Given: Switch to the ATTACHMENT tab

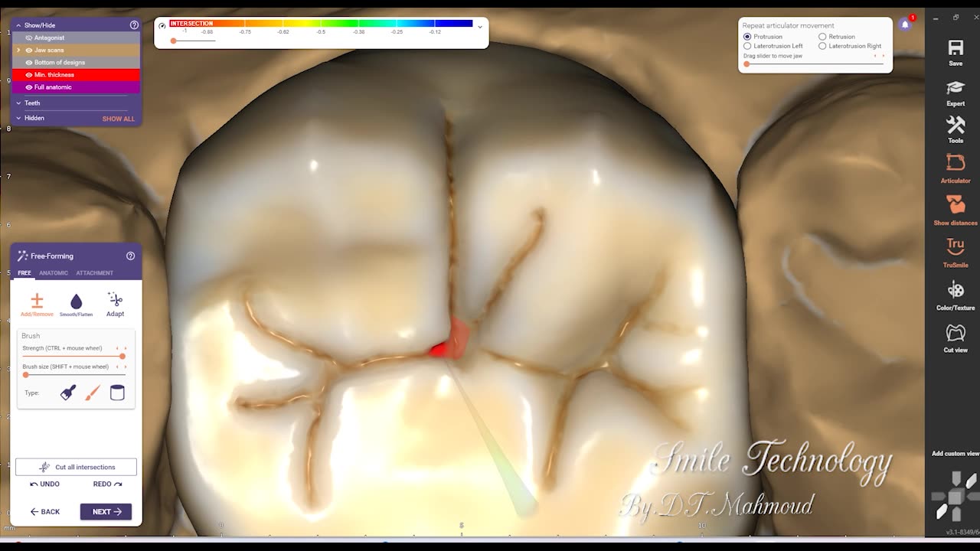Looking at the screenshot, I should pyautogui.click(x=94, y=273).
